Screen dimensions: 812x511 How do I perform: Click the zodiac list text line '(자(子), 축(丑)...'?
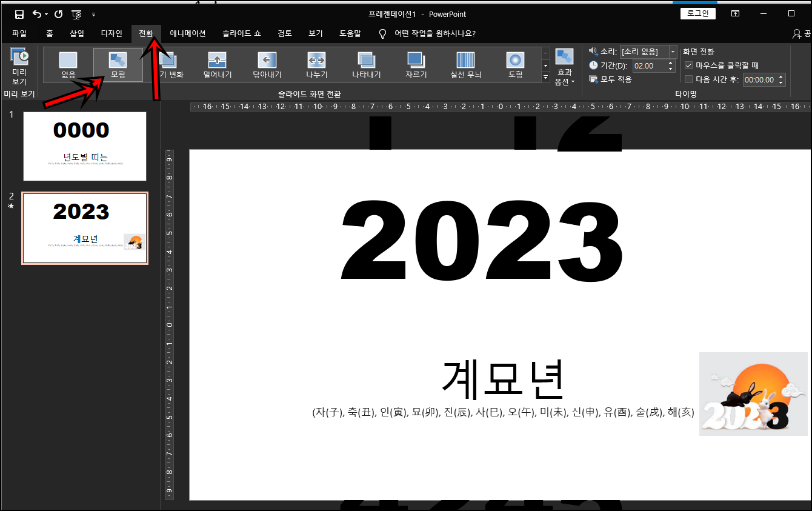503,413
